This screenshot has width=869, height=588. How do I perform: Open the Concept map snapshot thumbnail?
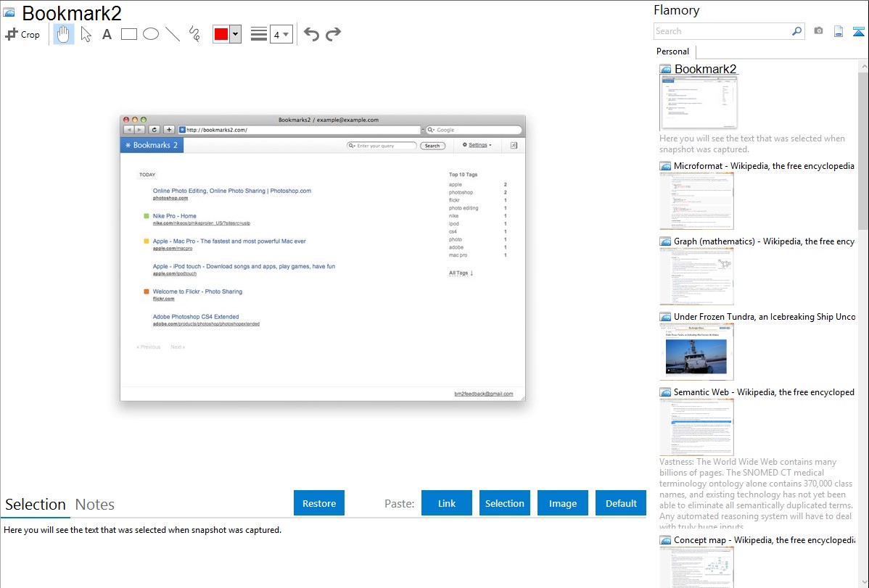click(x=696, y=568)
